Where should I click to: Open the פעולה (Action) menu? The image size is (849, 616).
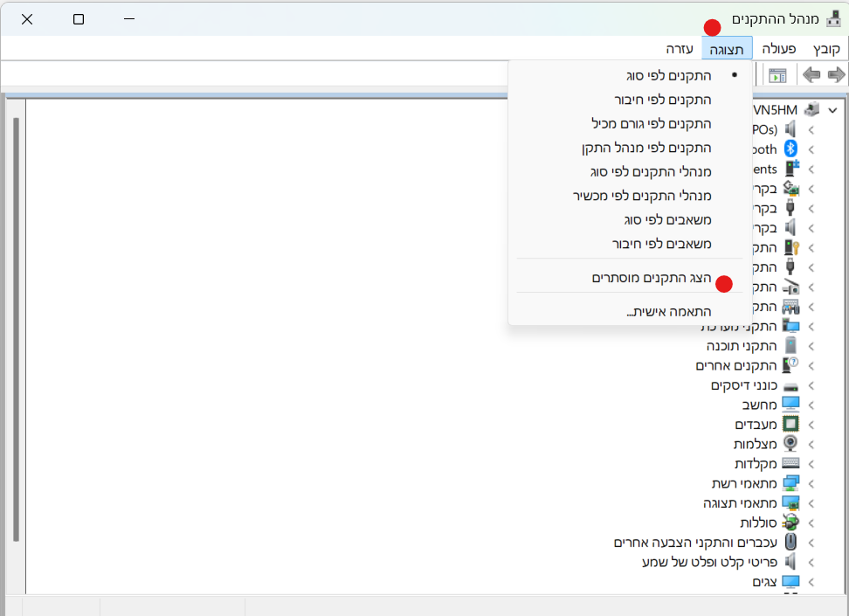(x=778, y=49)
